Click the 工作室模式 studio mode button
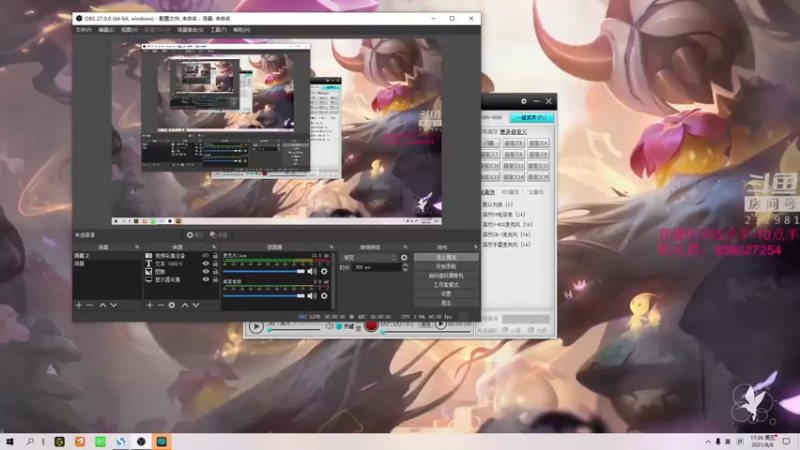 (x=446, y=285)
